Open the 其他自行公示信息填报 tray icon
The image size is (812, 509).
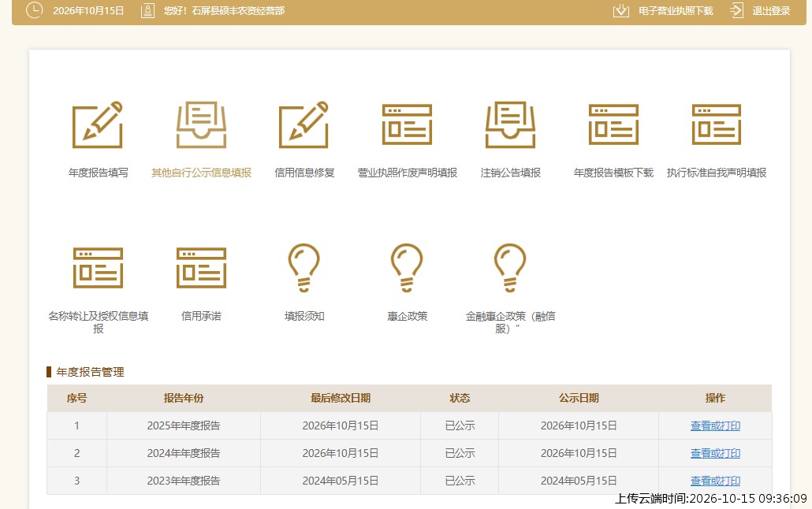click(x=201, y=124)
